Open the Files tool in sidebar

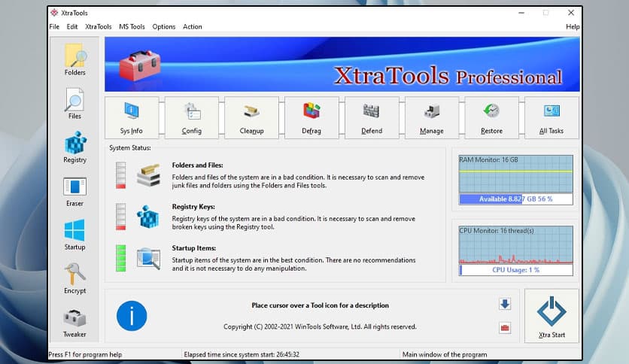point(74,104)
